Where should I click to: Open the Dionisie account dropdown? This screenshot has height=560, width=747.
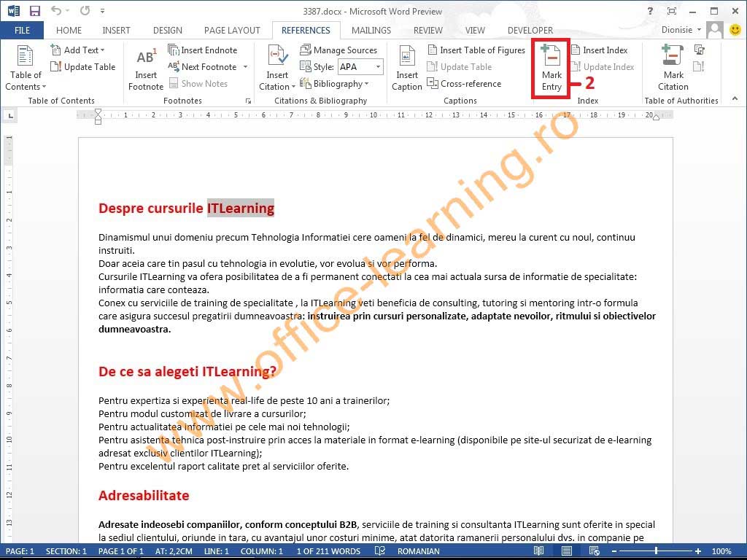pos(682,29)
